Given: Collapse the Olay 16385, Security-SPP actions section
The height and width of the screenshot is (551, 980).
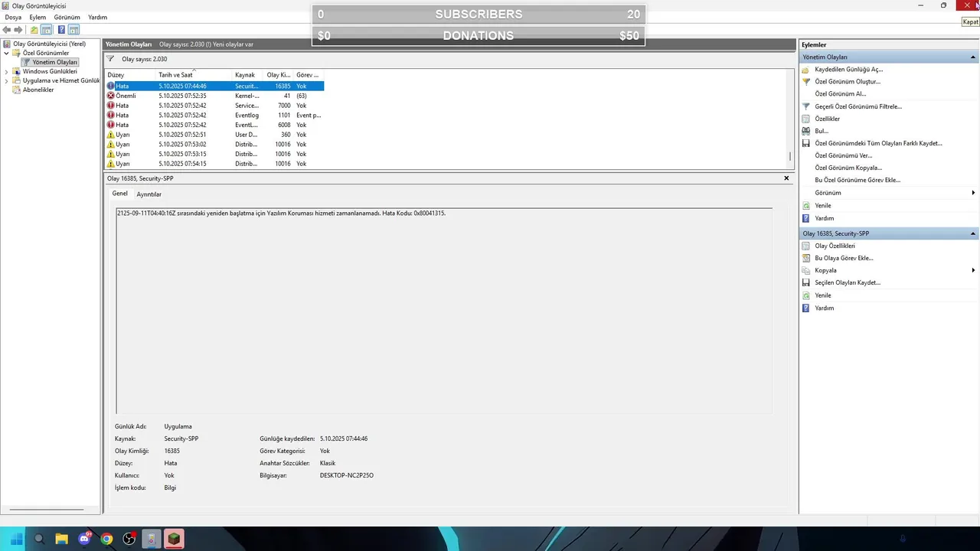Looking at the screenshot, I should point(973,233).
